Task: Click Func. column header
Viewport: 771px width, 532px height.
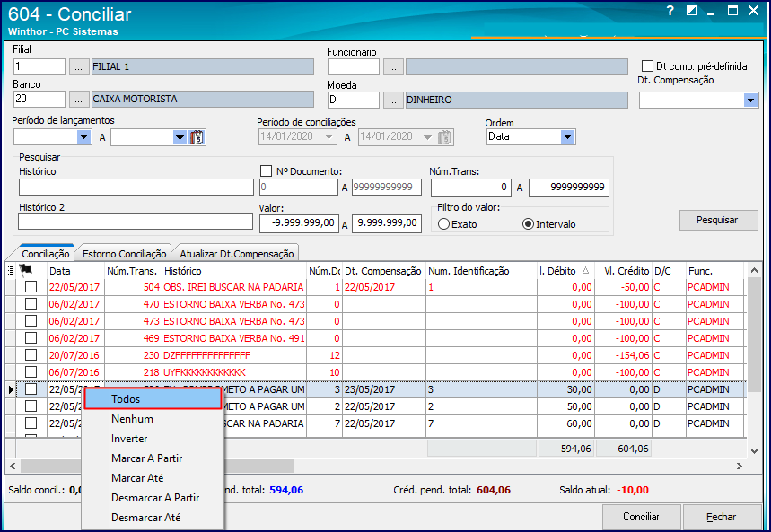Action: point(714,270)
